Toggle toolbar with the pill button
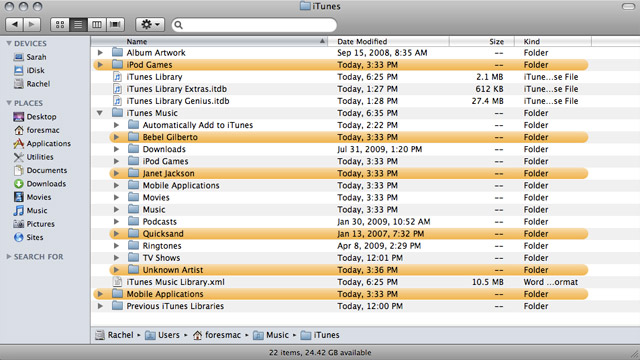Screen dimensions: 640x360 [628, 7]
